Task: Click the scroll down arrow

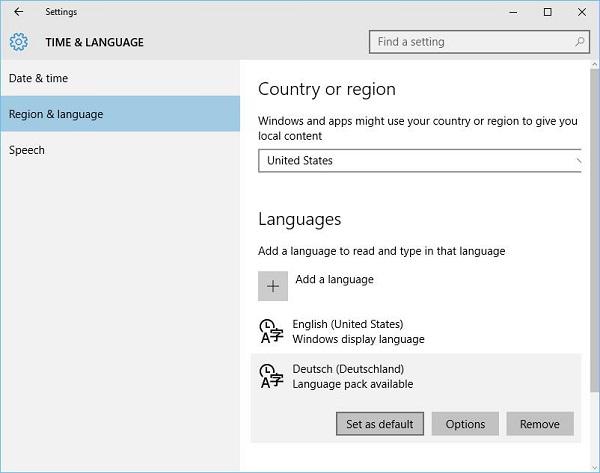Action: (594, 468)
